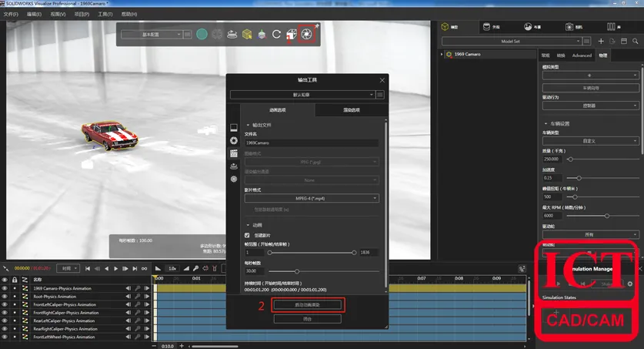The image size is (644, 349).
Task: Add keyframe for Root-Physics Animation row
Action: pyautogui.click(x=138, y=297)
